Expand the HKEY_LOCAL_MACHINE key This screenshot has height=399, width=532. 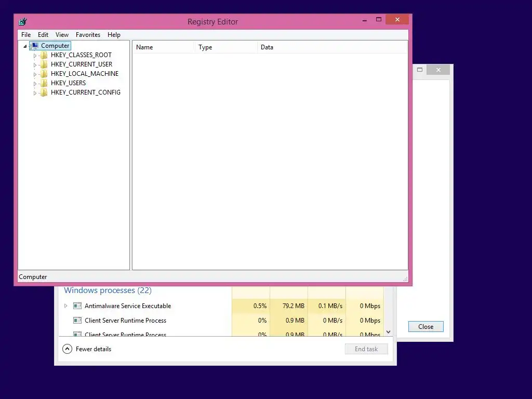pos(35,74)
